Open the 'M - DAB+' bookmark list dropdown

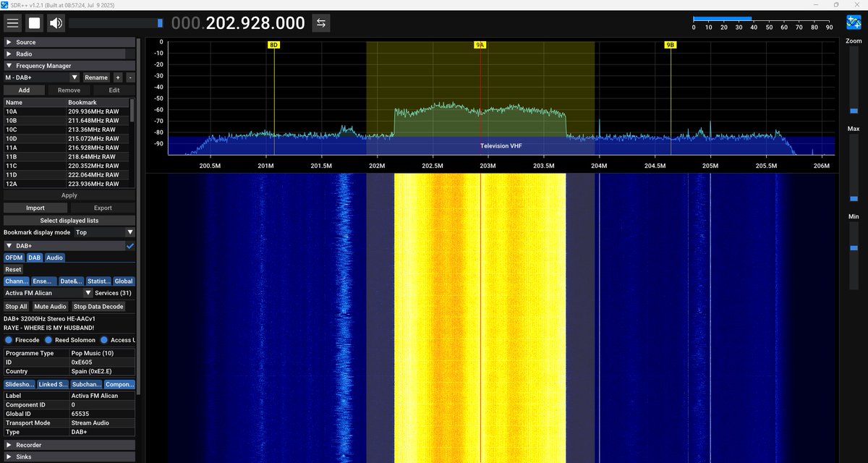coord(42,77)
